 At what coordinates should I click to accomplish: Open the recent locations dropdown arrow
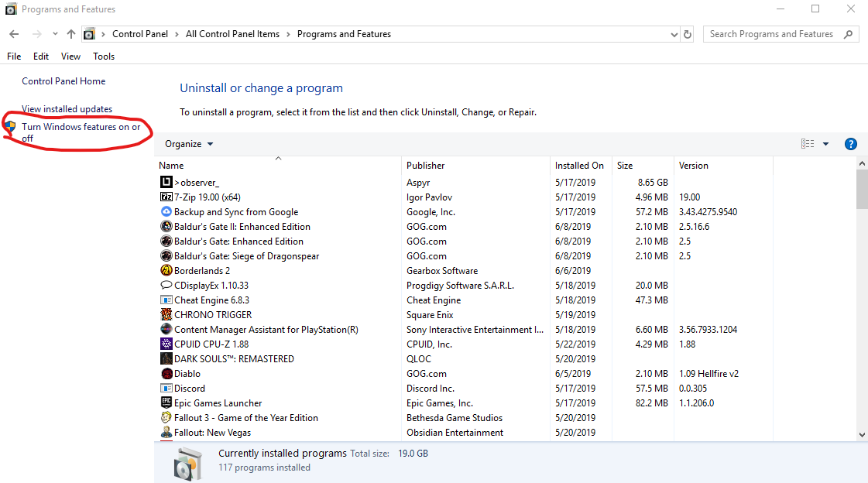[x=55, y=34]
